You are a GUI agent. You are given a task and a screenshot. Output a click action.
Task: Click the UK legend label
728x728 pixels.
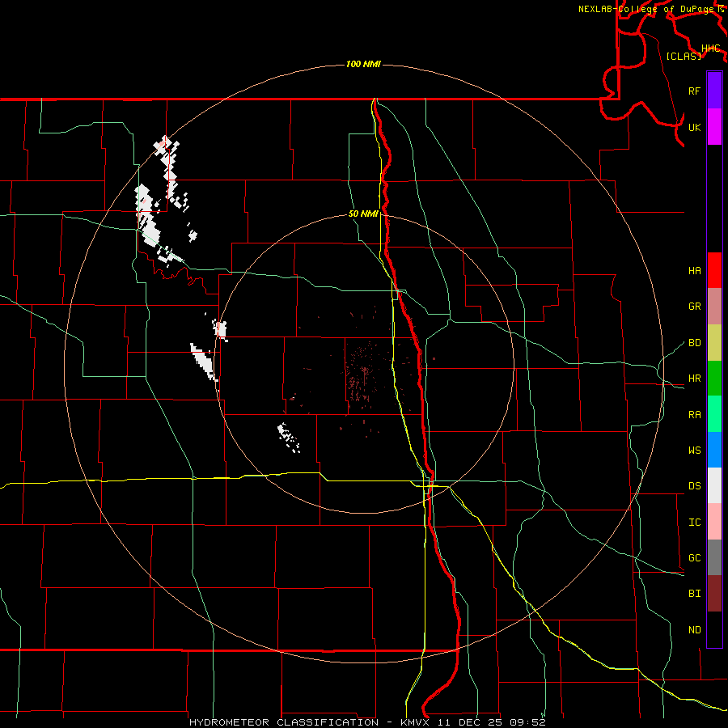(695, 127)
